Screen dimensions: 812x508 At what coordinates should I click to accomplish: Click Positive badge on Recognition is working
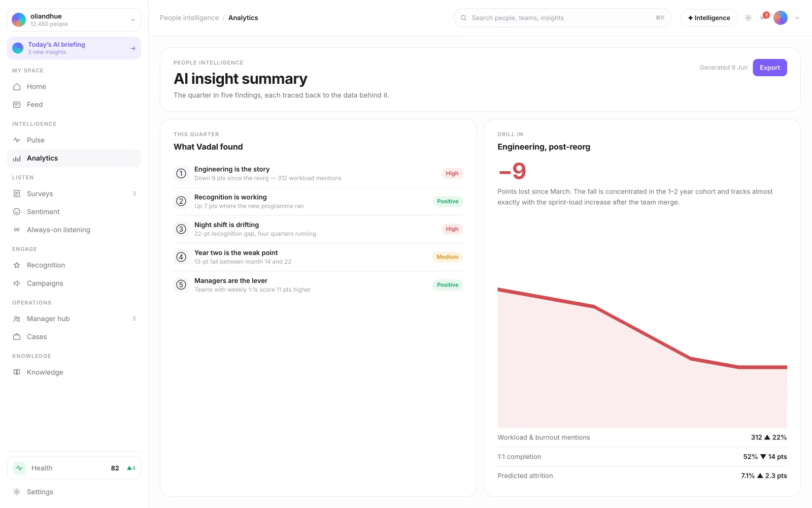pos(448,202)
